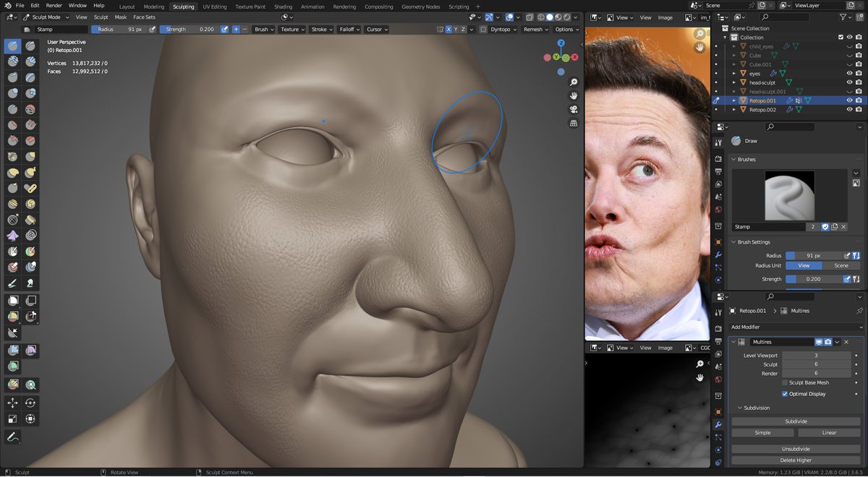Select the Draw brush in the sculpt toolbar
The width and height of the screenshot is (868, 477).
(x=13, y=46)
